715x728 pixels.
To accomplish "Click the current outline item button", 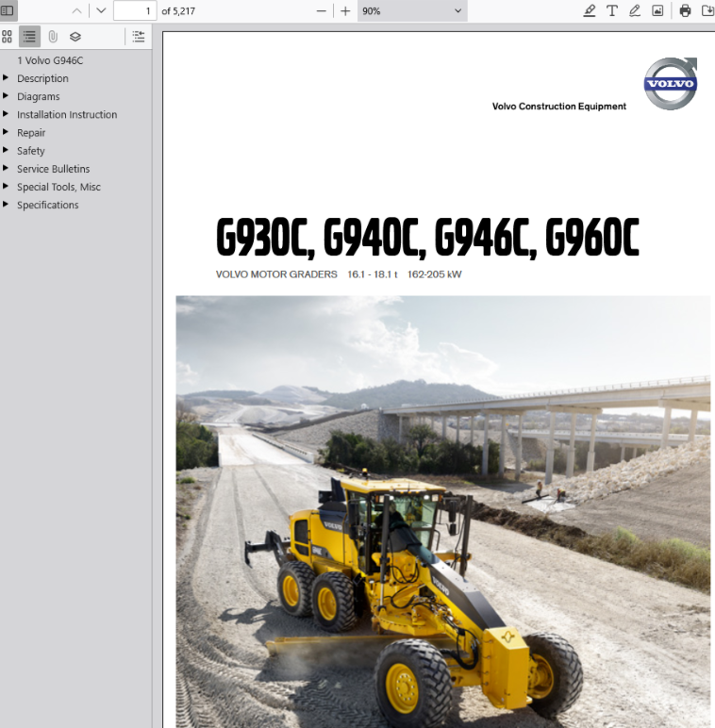I will click(x=139, y=37).
